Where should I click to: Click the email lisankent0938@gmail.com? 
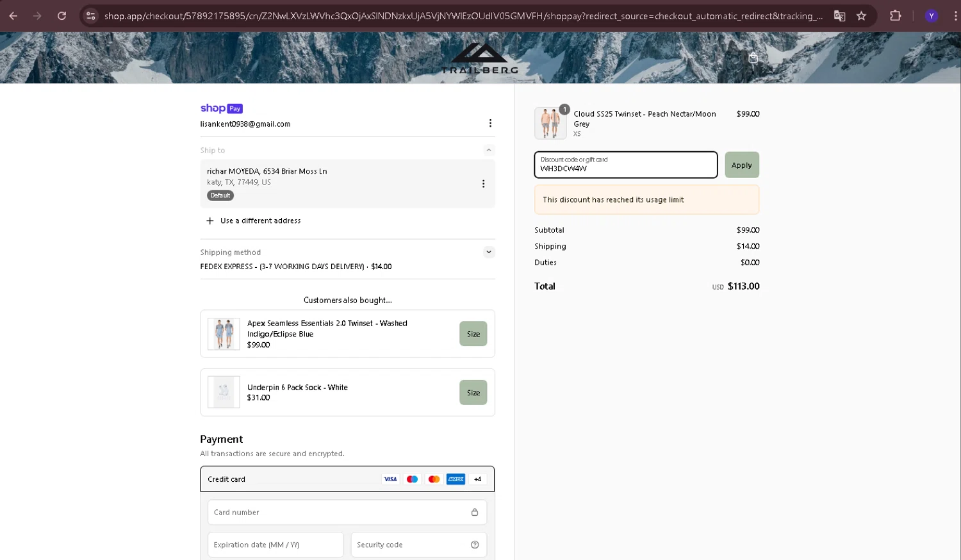(x=245, y=124)
